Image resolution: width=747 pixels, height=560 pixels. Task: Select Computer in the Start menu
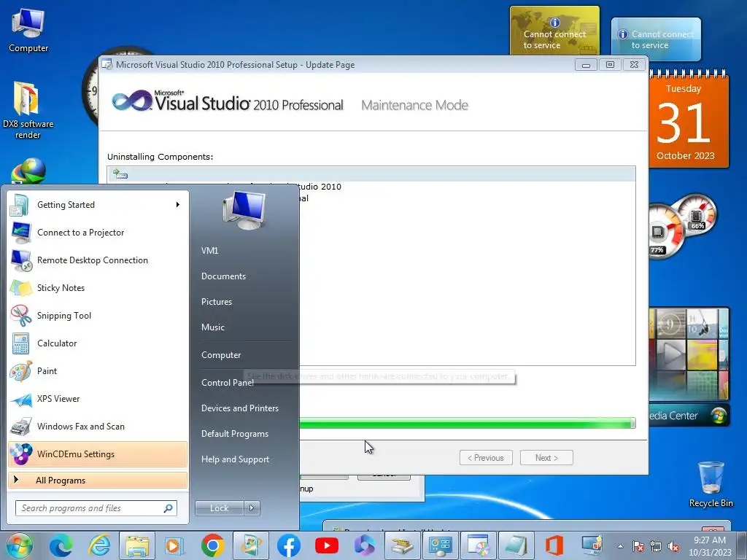[x=221, y=355]
